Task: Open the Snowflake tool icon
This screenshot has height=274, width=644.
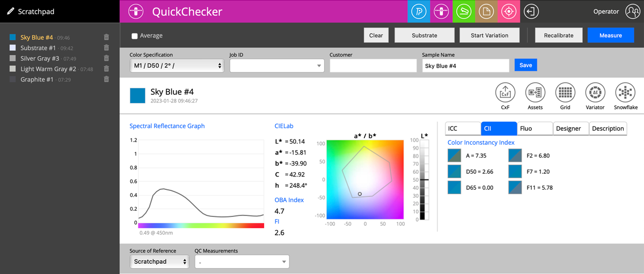Action: click(625, 93)
